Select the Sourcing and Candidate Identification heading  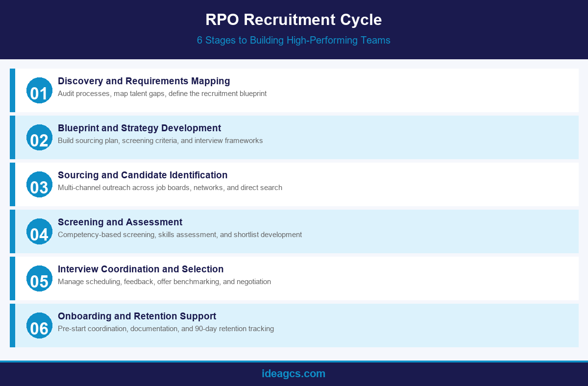pos(143,175)
